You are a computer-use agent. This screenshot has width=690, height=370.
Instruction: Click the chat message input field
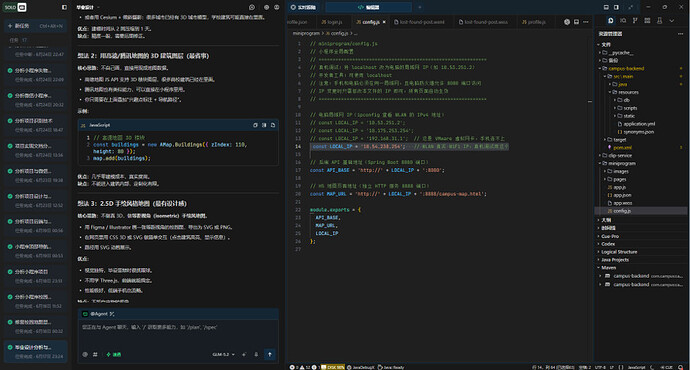pyautogui.click(x=178, y=334)
